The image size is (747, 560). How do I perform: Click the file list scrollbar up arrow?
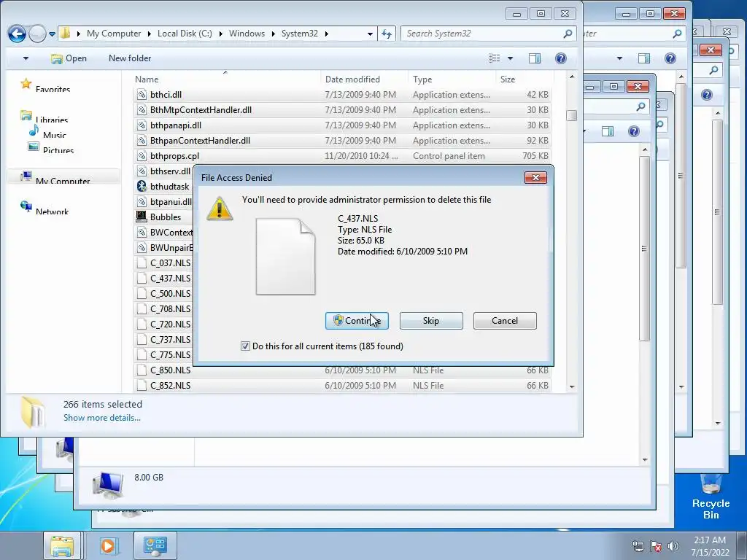(572, 77)
